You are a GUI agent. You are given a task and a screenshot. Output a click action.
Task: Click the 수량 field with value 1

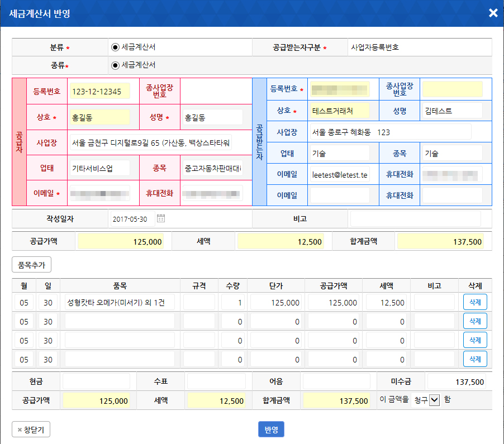pyautogui.click(x=232, y=302)
